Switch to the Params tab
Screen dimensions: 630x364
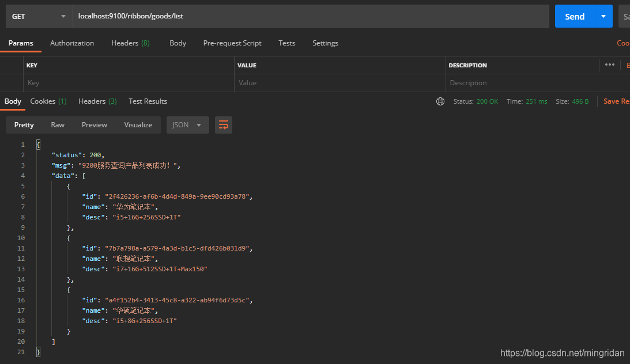coord(21,43)
